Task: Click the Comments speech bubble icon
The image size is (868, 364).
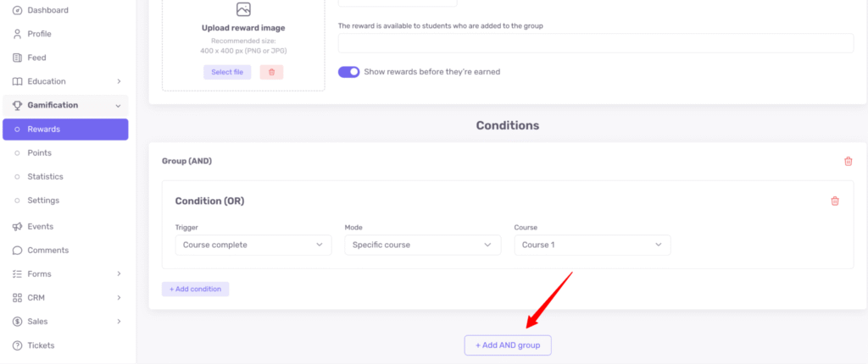Action: click(x=18, y=251)
